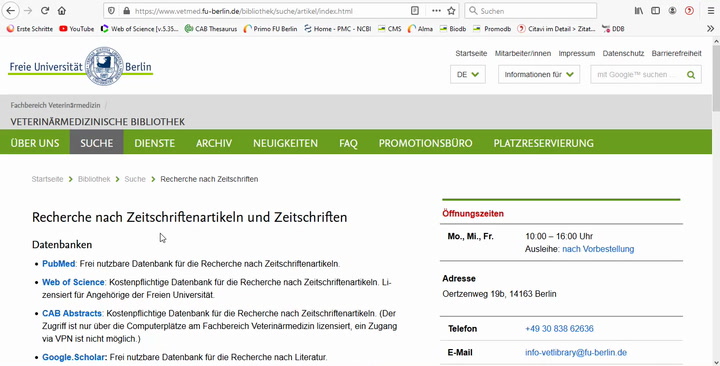Open the Firefox hamburger menu
Viewport: 720px width, 366px height.
710,11
